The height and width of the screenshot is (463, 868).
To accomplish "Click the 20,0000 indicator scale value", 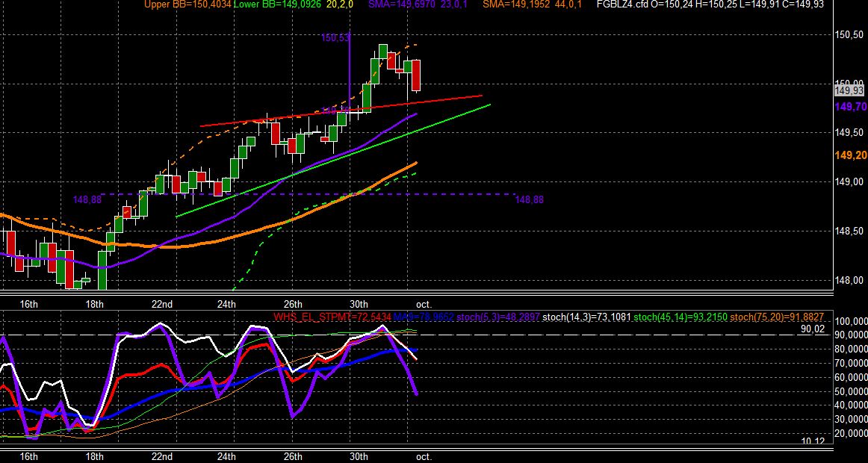I will [851, 434].
